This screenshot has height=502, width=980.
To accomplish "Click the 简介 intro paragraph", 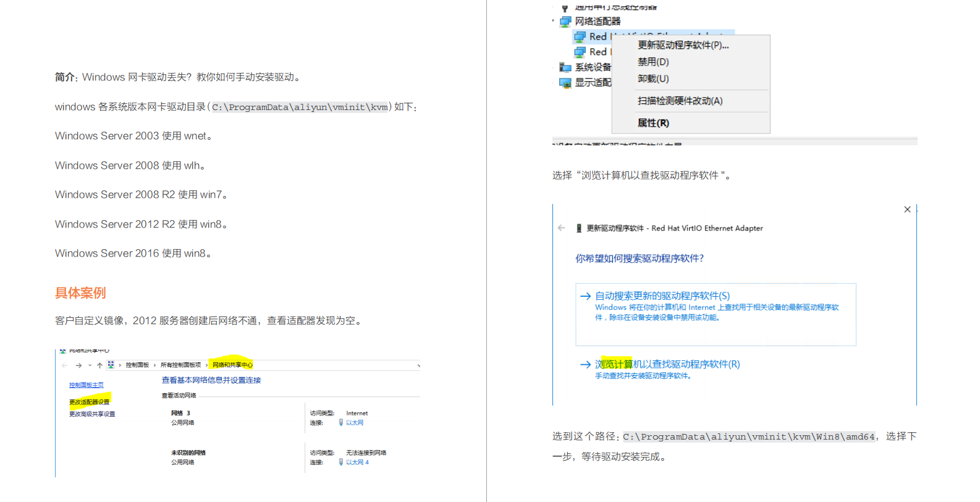I will [178, 77].
